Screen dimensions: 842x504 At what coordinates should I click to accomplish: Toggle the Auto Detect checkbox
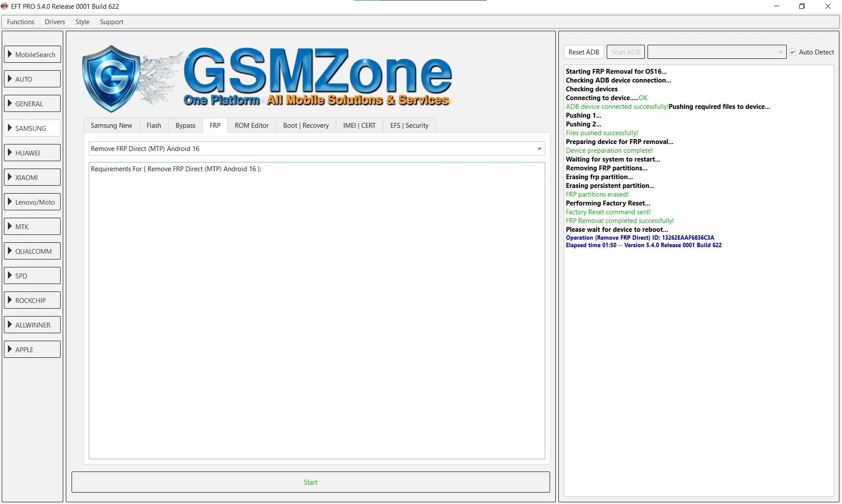[x=792, y=52]
